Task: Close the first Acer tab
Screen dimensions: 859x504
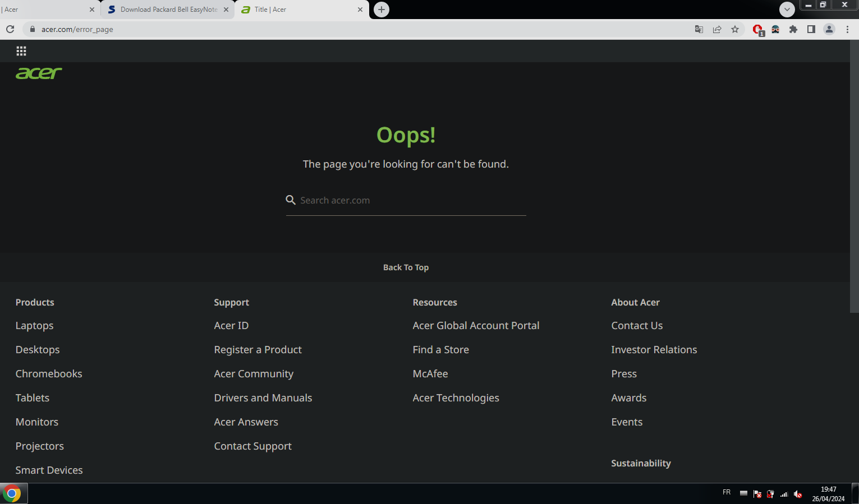Action: (92, 10)
